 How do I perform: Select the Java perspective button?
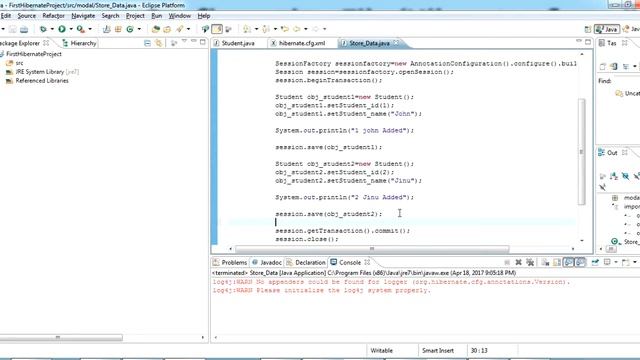tap(607, 29)
